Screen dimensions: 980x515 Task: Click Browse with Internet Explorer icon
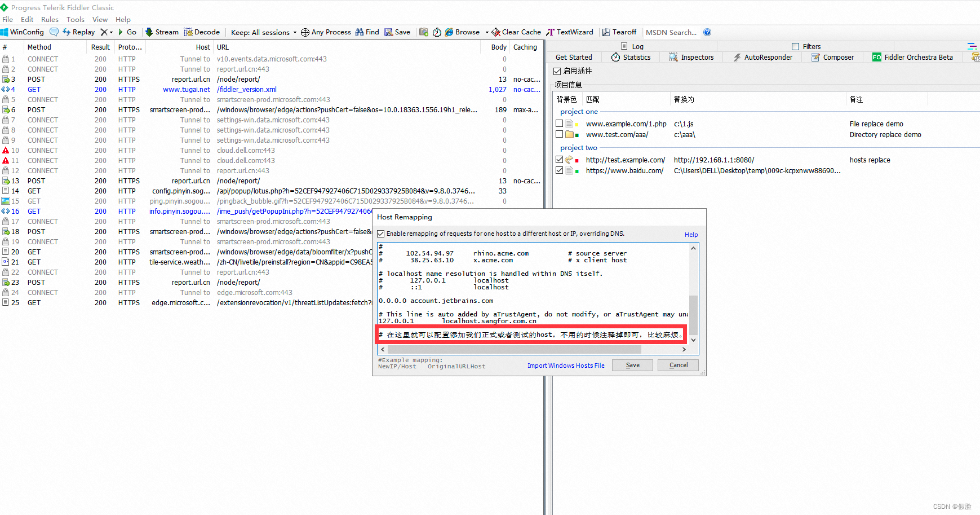(462, 32)
